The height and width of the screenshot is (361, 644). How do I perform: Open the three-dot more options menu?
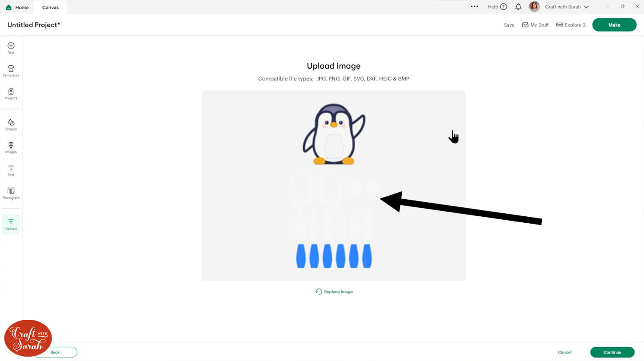point(474,6)
